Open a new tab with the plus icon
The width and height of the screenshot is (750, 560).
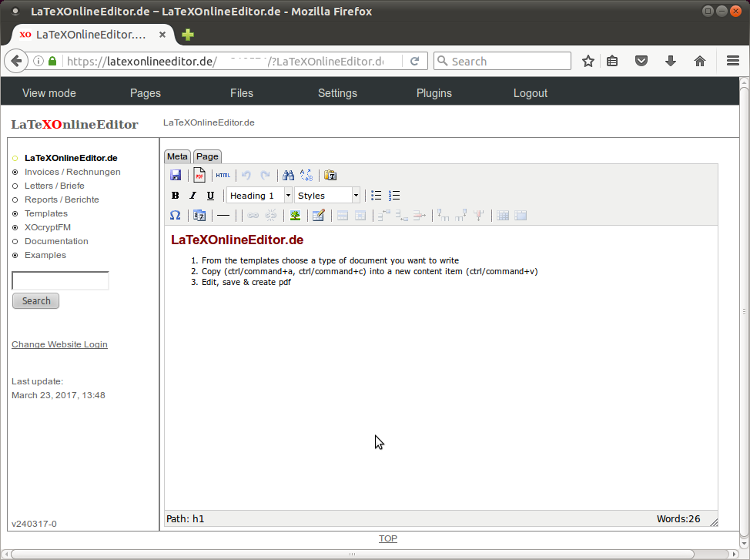[188, 35]
